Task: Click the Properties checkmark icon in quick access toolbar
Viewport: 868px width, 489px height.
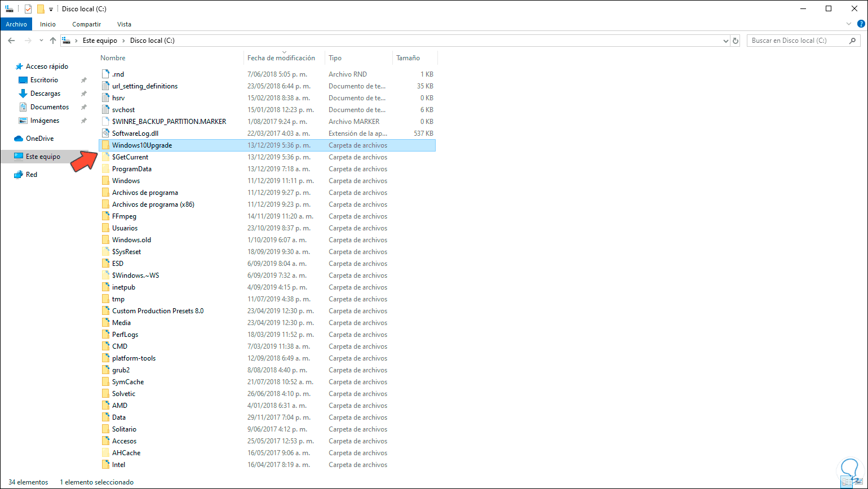Action: click(x=28, y=9)
